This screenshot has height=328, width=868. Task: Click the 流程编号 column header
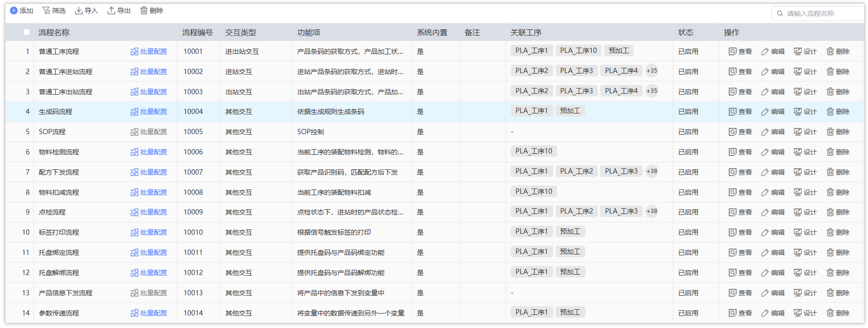[x=197, y=32]
